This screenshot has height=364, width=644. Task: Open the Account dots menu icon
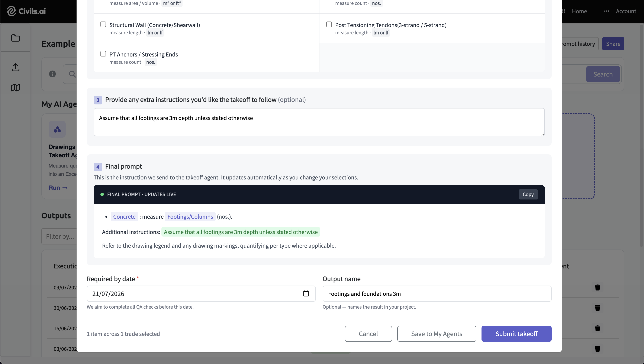pyautogui.click(x=606, y=11)
